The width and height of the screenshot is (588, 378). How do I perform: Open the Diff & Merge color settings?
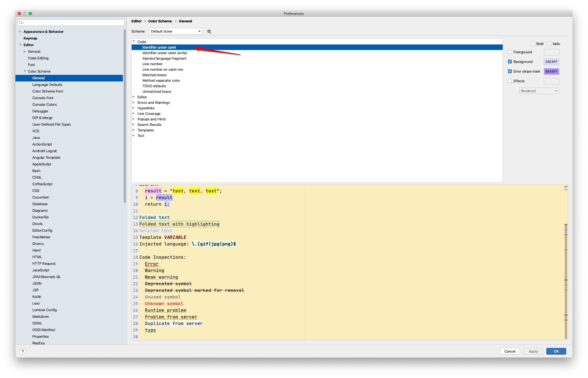42,118
